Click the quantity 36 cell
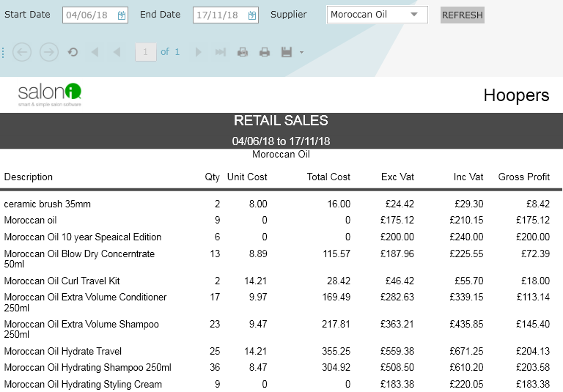 (215, 368)
